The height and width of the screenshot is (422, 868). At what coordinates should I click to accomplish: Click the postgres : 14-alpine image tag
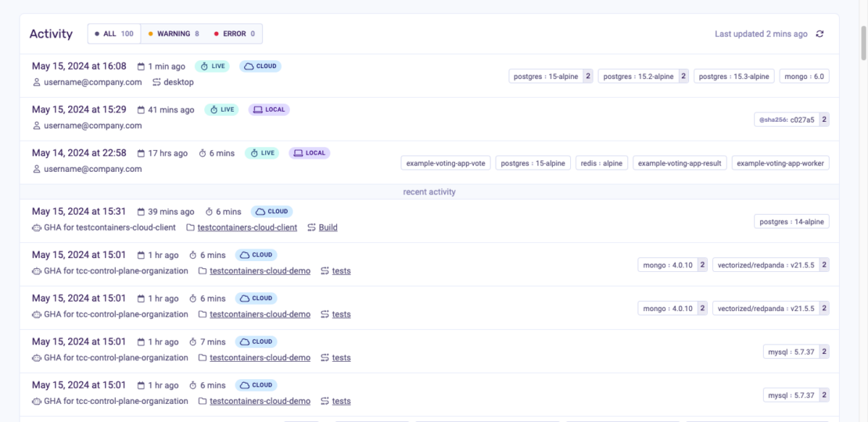791,222
